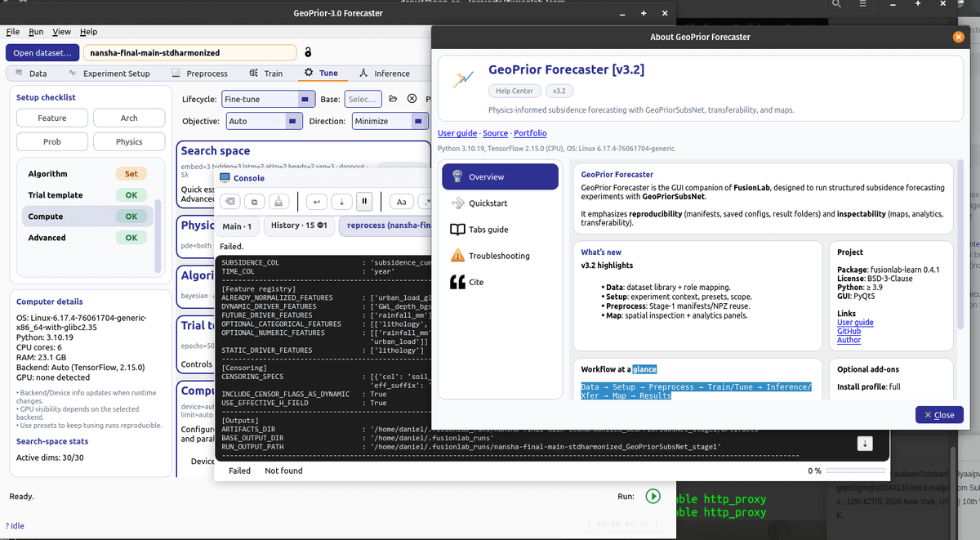Open the Objective Auto dropdown

point(264,121)
